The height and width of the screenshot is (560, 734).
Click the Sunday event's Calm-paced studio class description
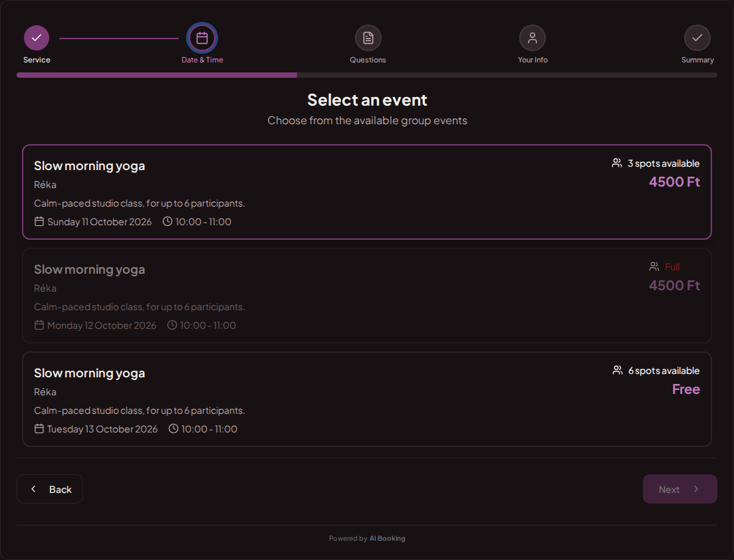click(x=140, y=203)
